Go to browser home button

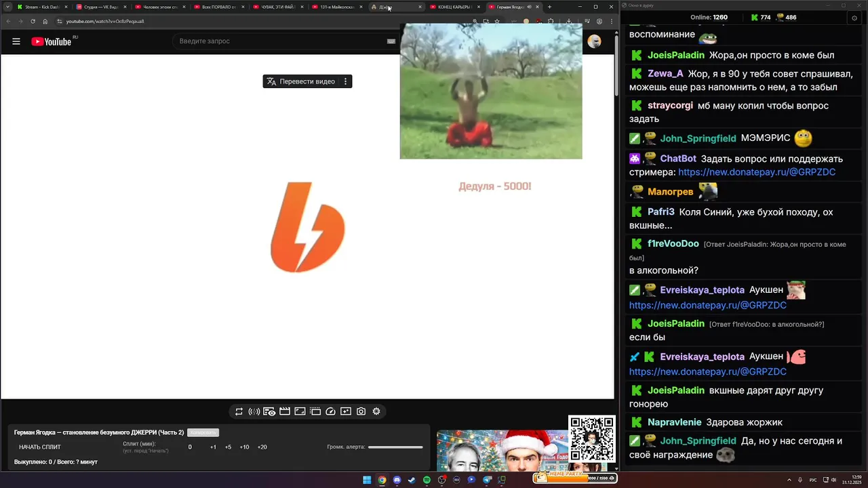(x=45, y=21)
